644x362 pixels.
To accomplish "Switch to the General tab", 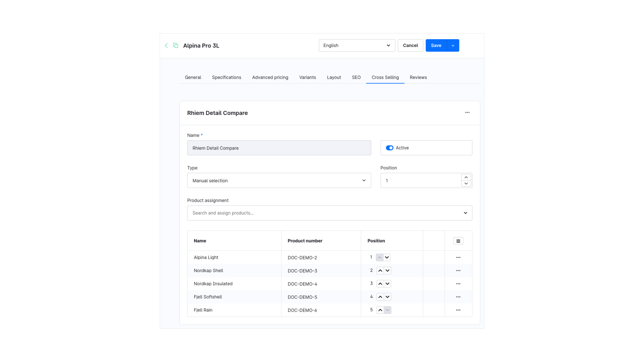I will click(x=193, y=77).
